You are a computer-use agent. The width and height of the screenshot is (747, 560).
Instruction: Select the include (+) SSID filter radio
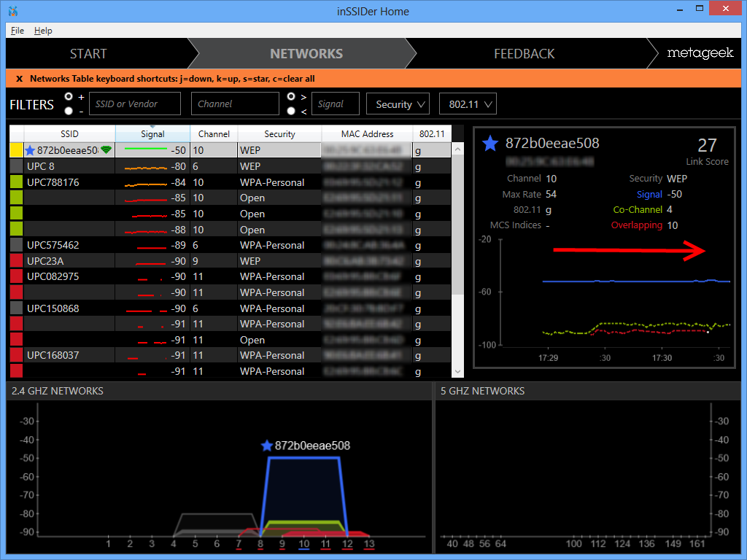pyautogui.click(x=69, y=97)
